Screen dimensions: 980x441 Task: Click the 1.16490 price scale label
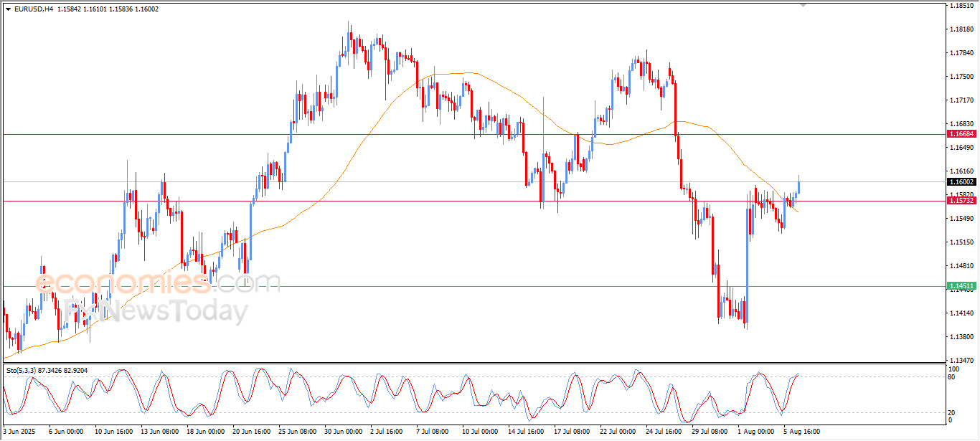(961, 148)
